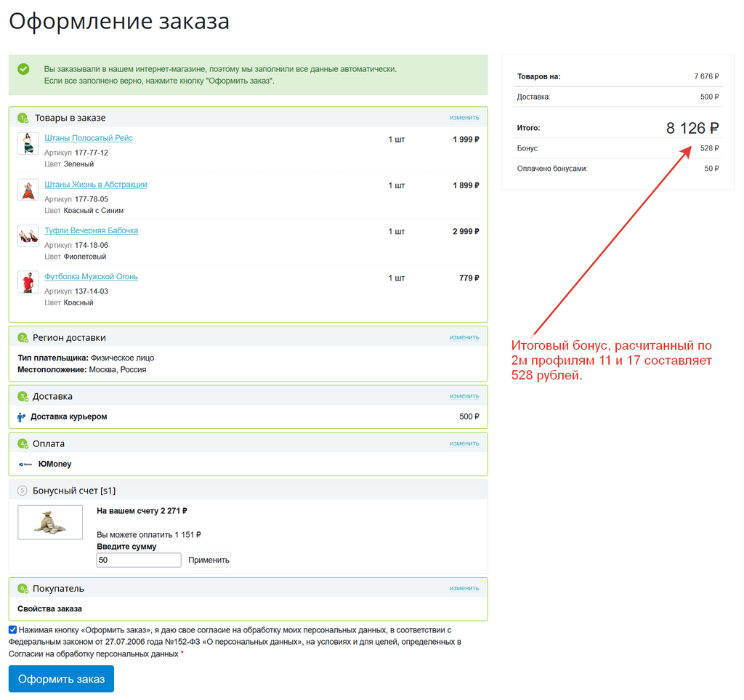The image size is (744, 700).
Task: Expand the Покупатель section header
Action: [58, 589]
